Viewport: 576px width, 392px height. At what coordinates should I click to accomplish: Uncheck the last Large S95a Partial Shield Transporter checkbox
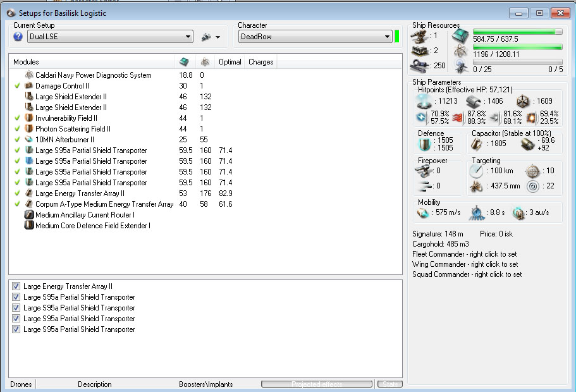click(x=16, y=329)
